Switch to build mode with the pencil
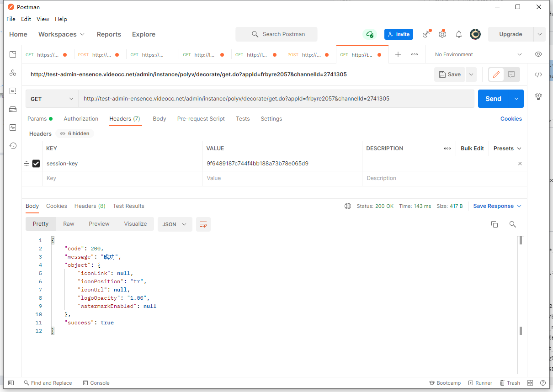Image resolution: width=553 pixels, height=392 pixels. [x=496, y=74]
